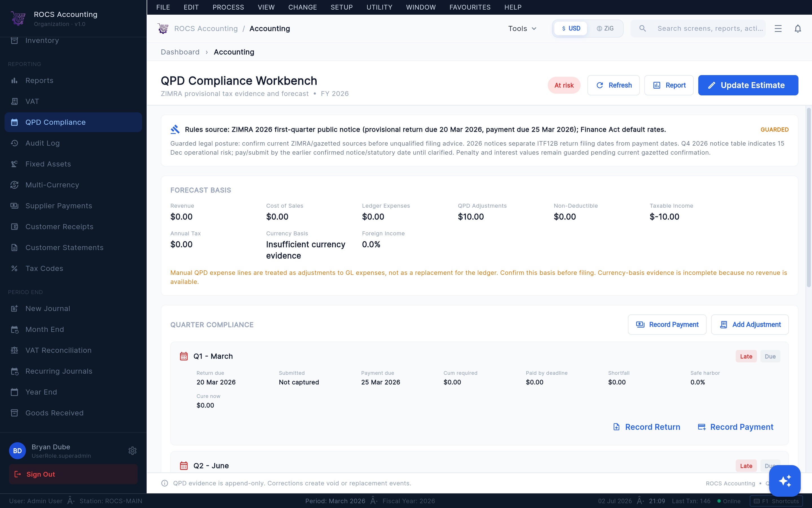Open the hamburger menu icon in header

tap(778, 29)
